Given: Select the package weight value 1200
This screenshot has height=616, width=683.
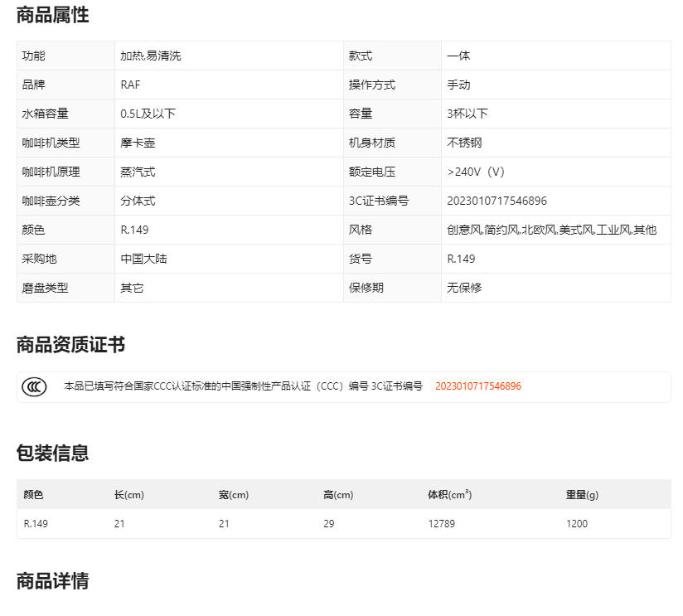Looking at the screenshot, I should coord(577,524).
